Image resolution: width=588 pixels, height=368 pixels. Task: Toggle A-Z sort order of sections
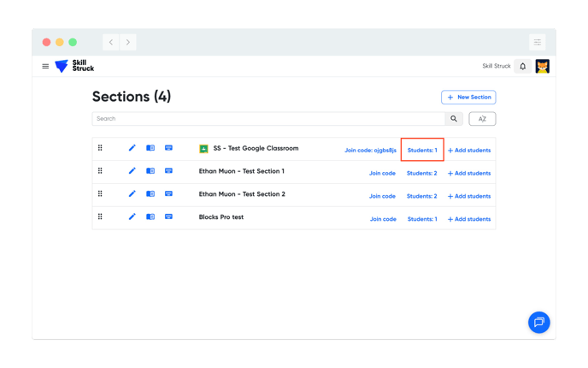pyautogui.click(x=482, y=119)
